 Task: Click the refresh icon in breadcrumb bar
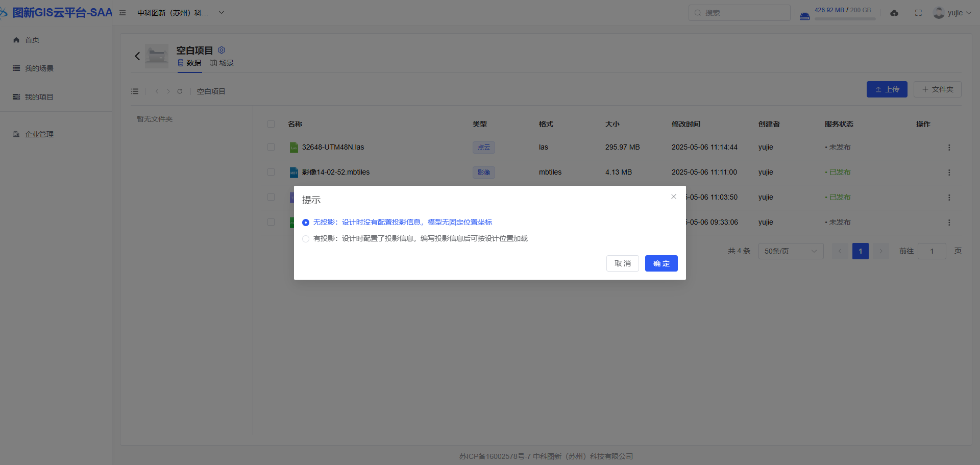tap(180, 91)
